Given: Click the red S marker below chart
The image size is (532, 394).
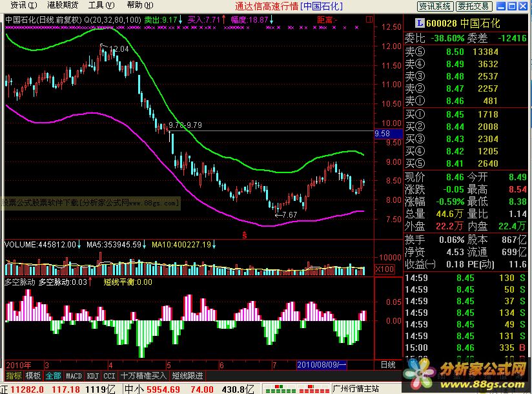Looking at the screenshot, I should [245, 235].
